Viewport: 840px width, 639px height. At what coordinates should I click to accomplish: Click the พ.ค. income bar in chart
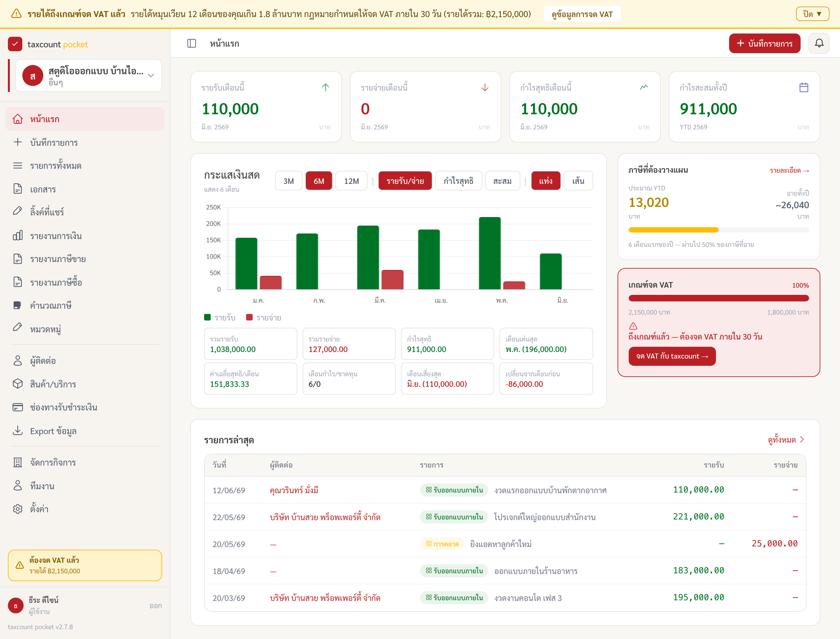490,253
